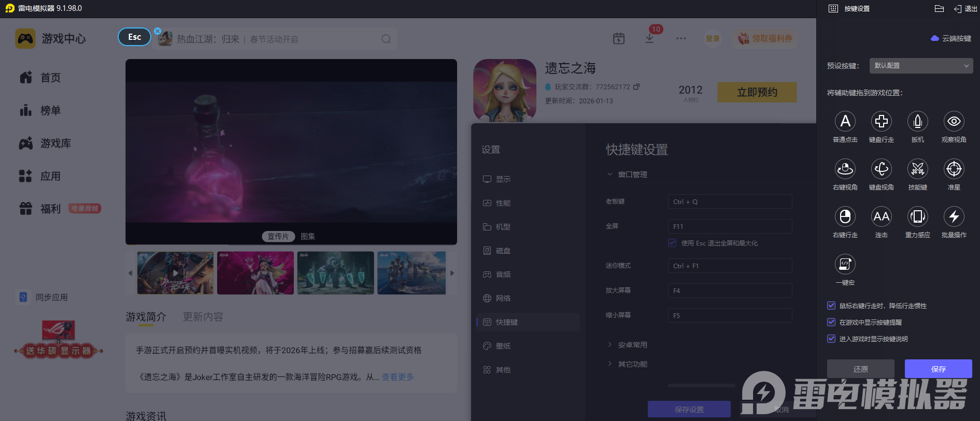Switch to the 性能 settings tab
The width and height of the screenshot is (980, 421).
(503, 203)
